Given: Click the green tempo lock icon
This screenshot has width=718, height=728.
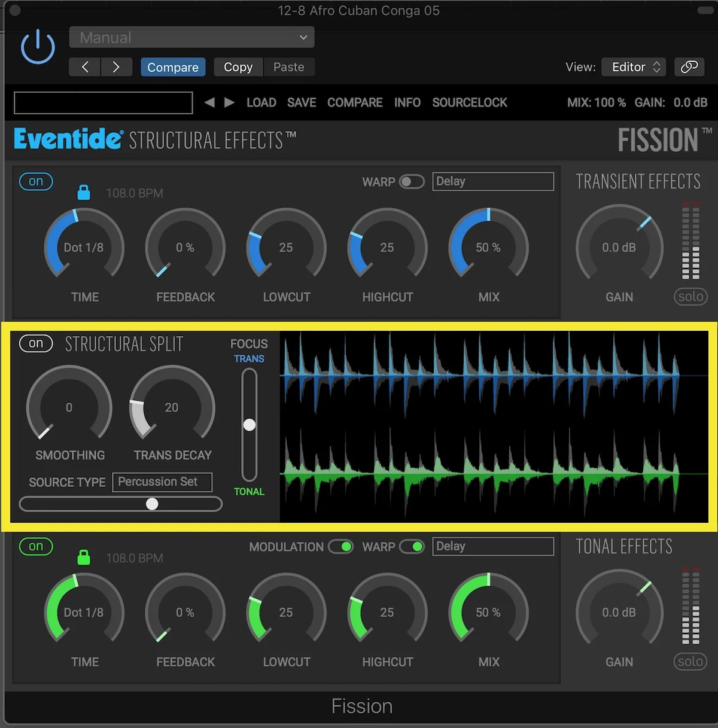Looking at the screenshot, I should (x=84, y=557).
